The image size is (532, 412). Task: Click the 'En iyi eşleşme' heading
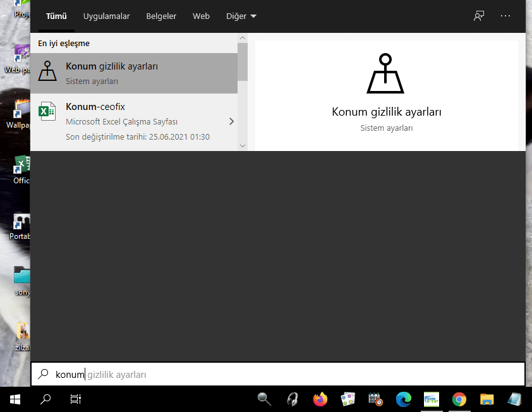(64, 44)
